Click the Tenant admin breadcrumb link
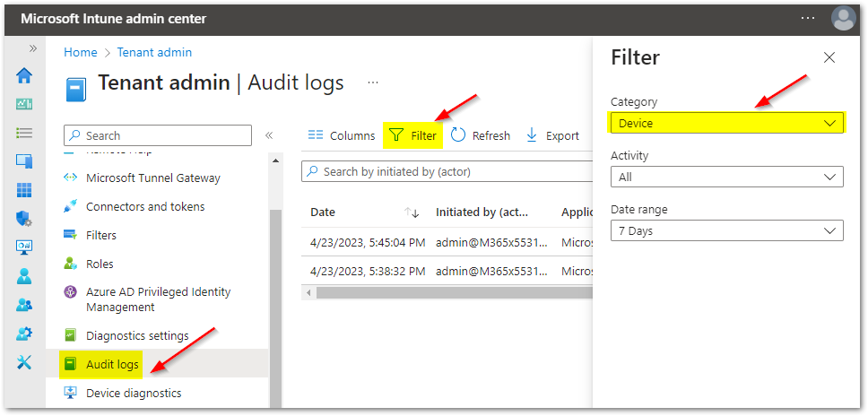This screenshot has height=416, width=868. [154, 53]
